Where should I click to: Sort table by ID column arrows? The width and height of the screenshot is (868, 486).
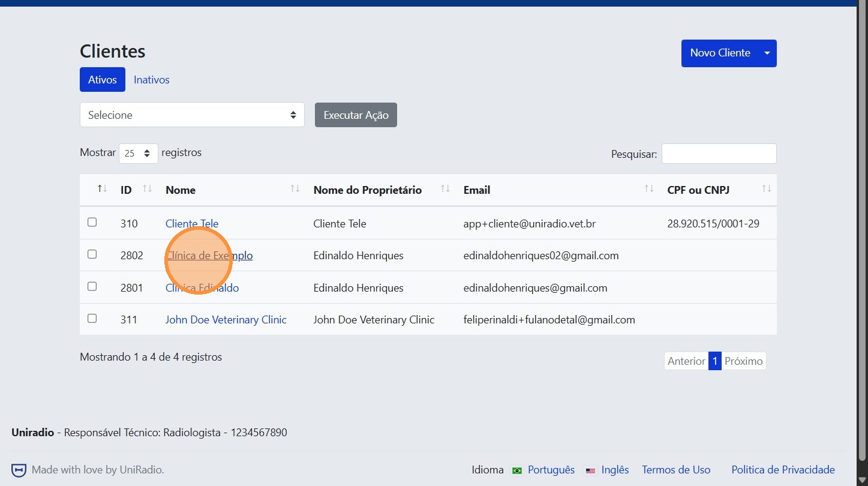point(147,190)
